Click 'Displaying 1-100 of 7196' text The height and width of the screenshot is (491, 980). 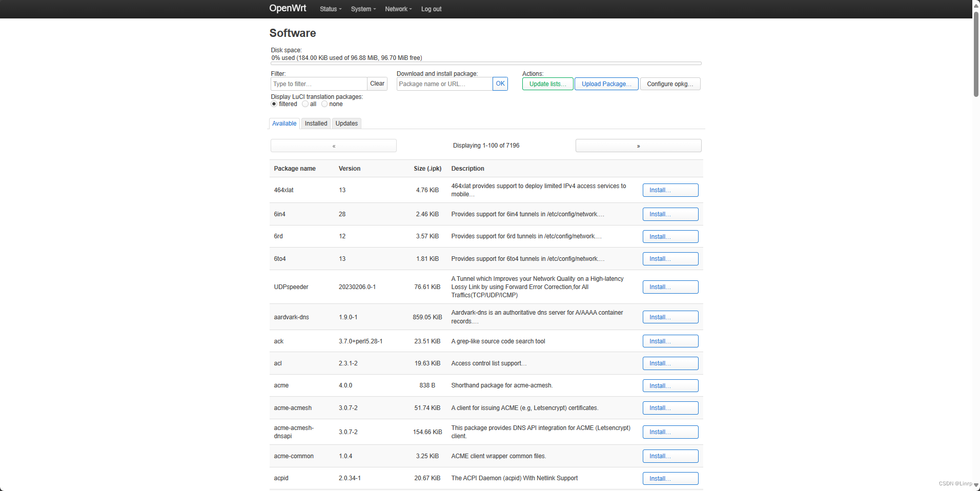tap(486, 146)
